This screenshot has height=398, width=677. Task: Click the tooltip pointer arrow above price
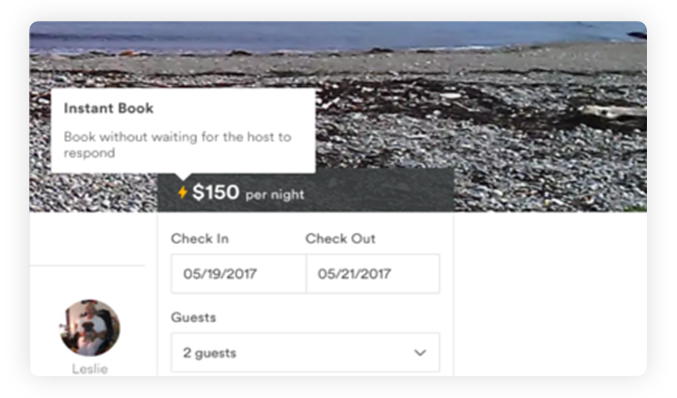(x=182, y=177)
